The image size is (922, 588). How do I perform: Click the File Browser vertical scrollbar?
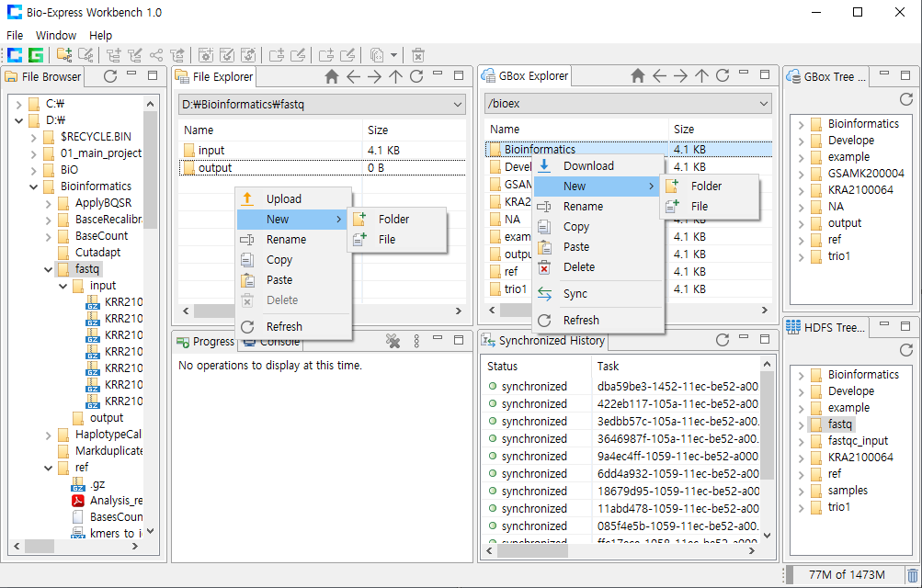tap(151, 317)
